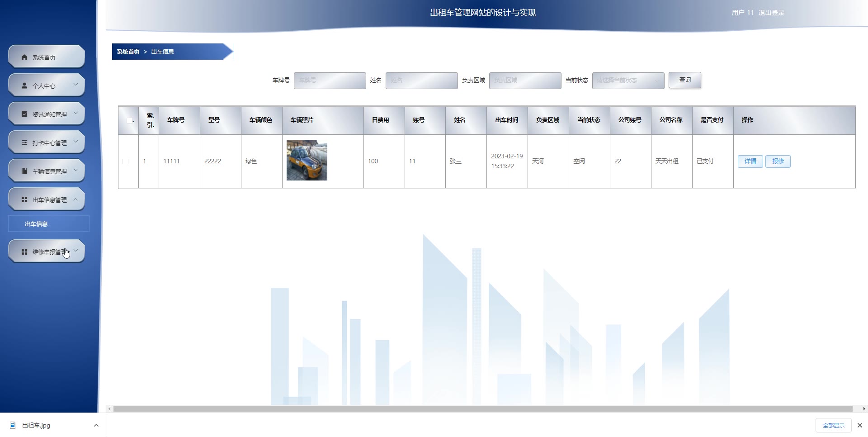Click the 查询 search button

pos(685,80)
